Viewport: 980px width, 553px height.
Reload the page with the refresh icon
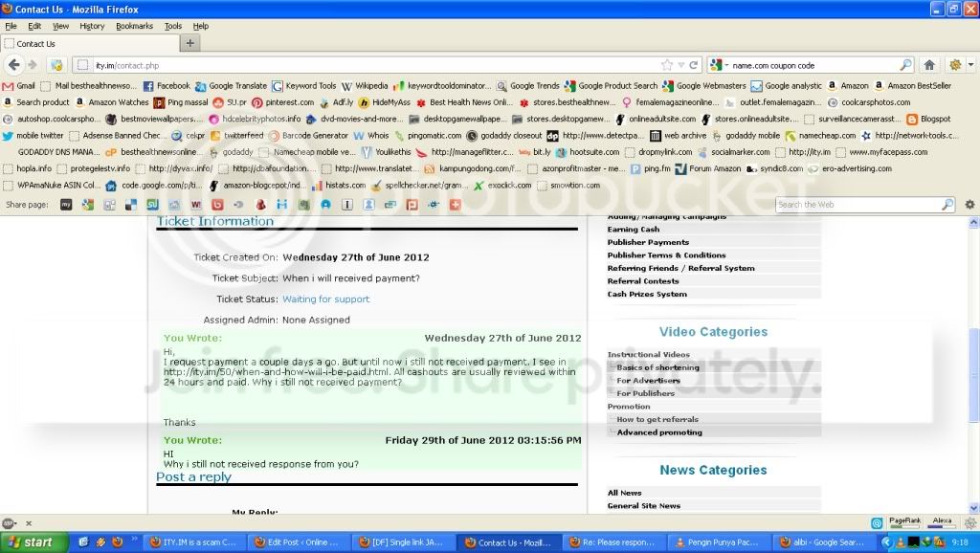pos(693,65)
